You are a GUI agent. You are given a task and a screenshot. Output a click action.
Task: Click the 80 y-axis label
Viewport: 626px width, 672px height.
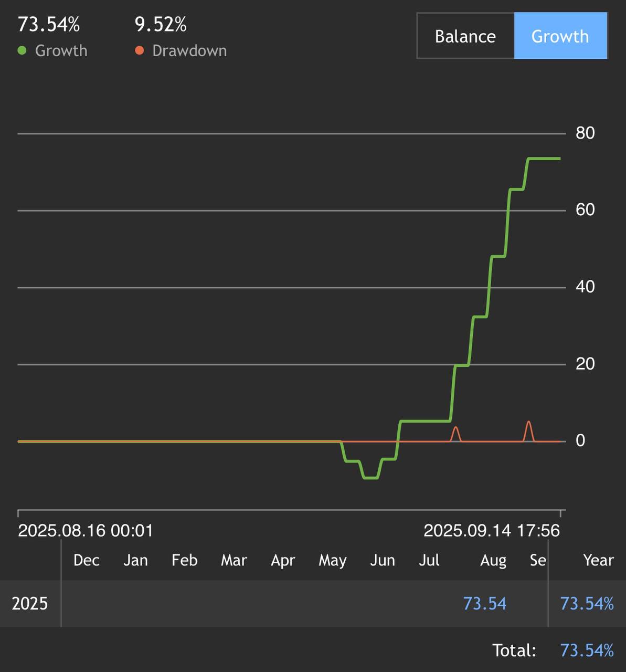tap(585, 133)
